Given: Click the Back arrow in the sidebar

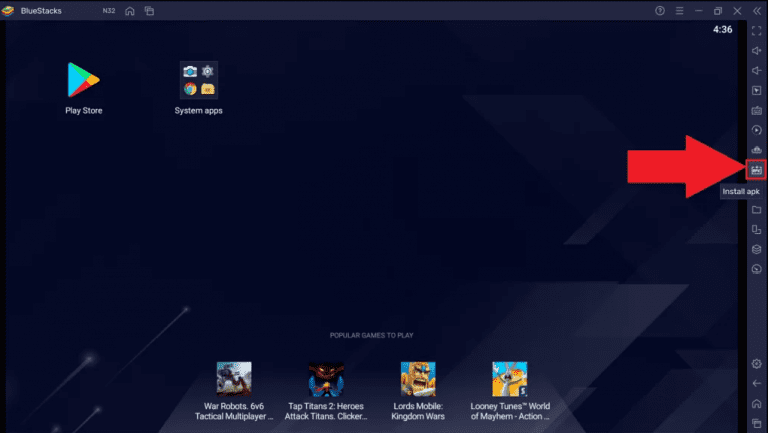Looking at the screenshot, I should click(x=757, y=383).
